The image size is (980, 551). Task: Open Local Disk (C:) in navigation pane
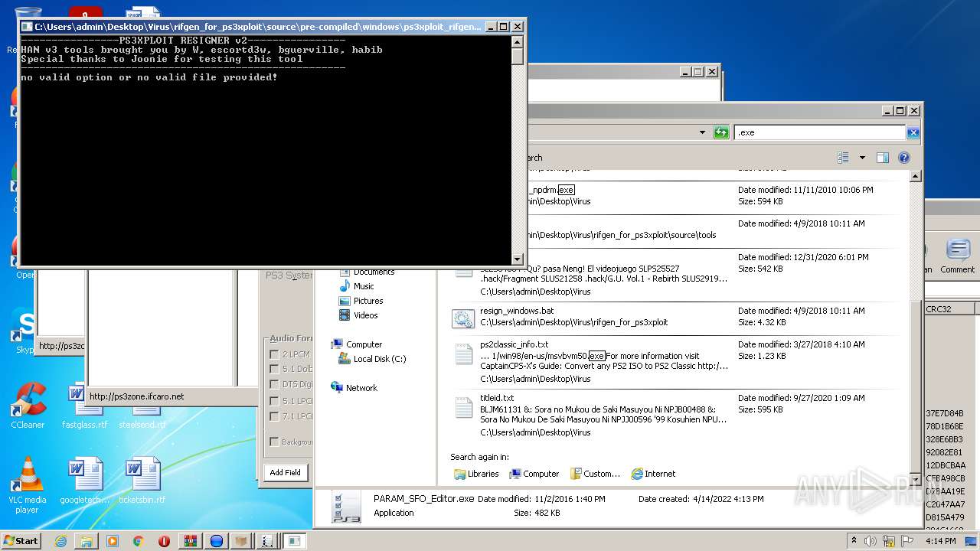[372, 359]
